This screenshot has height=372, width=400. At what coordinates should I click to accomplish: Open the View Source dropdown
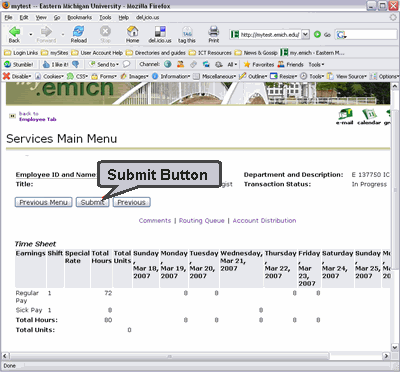tap(347, 76)
